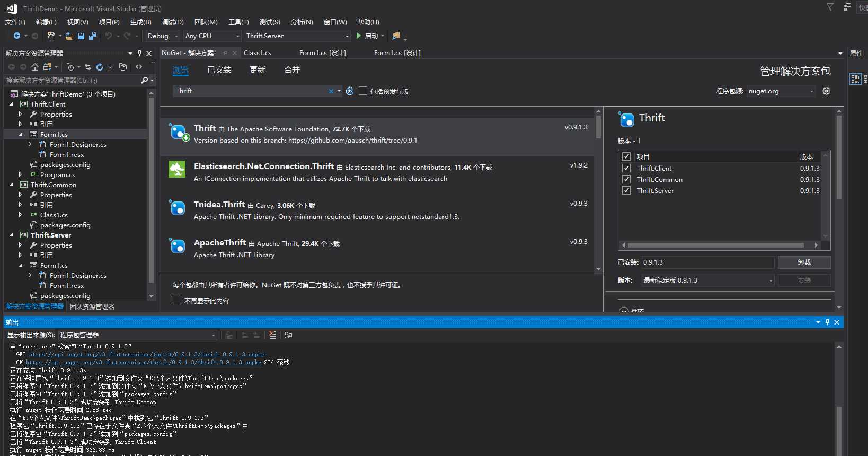Click the package results vertical scrollbar thumb
The width and height of the screenshot is (868, 456).
click(598, 127)
